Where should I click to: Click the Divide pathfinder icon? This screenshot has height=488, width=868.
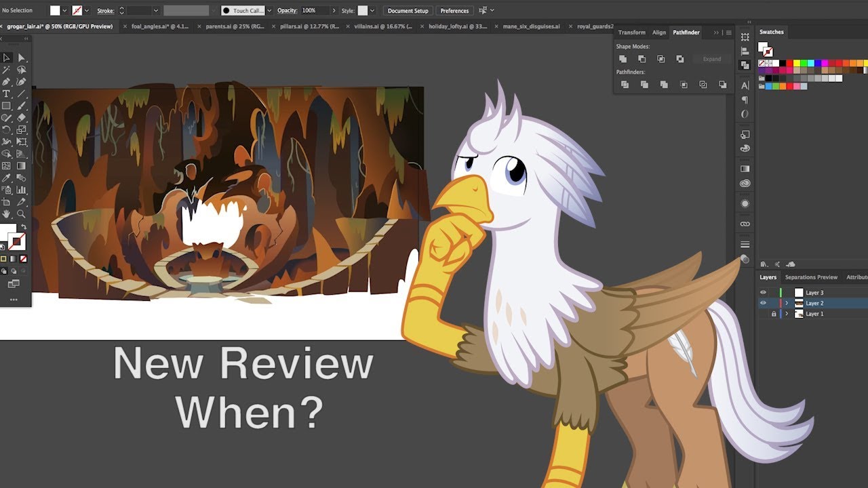click(625, 85)
